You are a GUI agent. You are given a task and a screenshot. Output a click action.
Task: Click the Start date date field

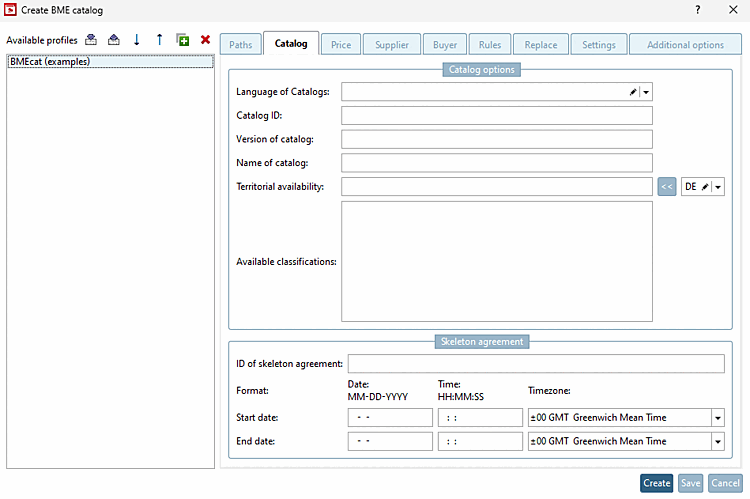[x=390, y=418]
